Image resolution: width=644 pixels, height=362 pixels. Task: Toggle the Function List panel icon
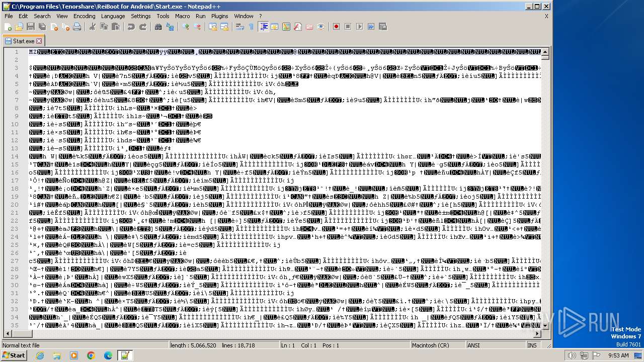tap(298, 27)
